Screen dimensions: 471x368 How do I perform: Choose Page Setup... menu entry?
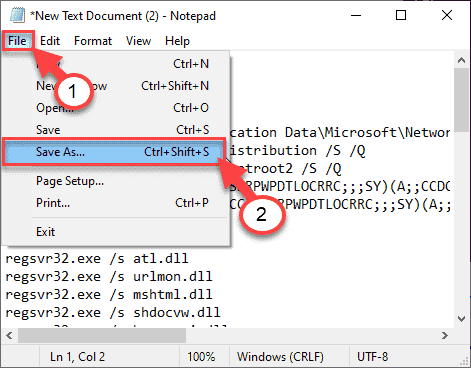pos(115,181)
